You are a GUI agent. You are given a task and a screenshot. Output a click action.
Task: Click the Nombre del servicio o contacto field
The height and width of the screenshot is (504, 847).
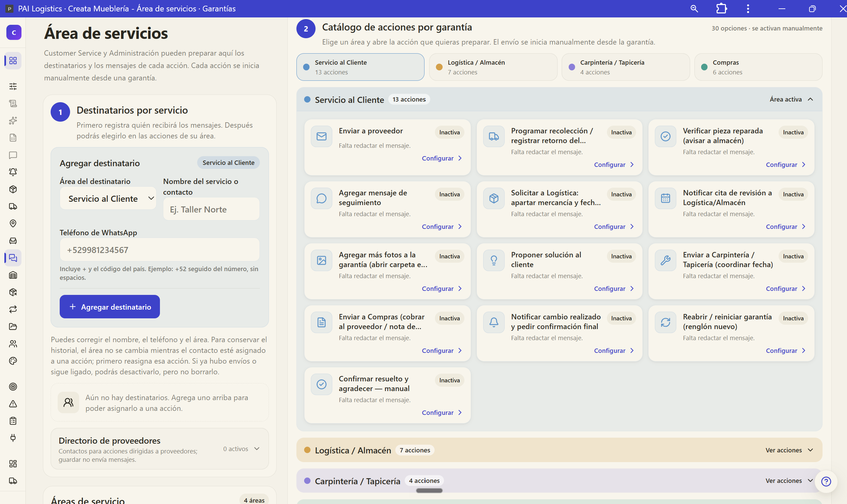pyautogui.click(x=211, y=209)
